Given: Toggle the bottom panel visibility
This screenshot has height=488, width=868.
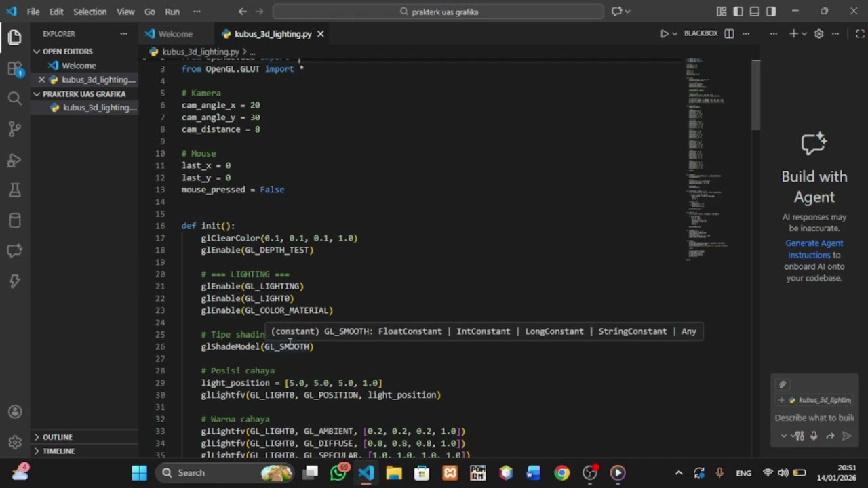Looking at the screenshot, I should 755,12.
